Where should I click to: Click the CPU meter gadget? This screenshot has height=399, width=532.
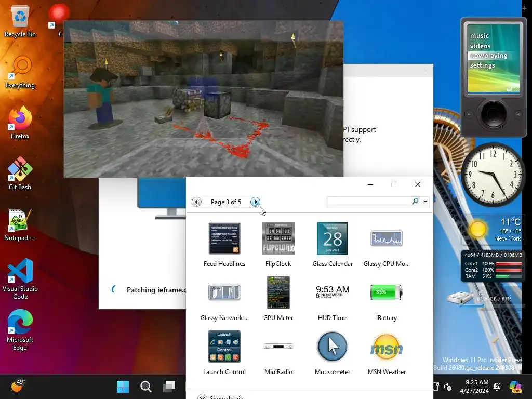click(493, 265)
